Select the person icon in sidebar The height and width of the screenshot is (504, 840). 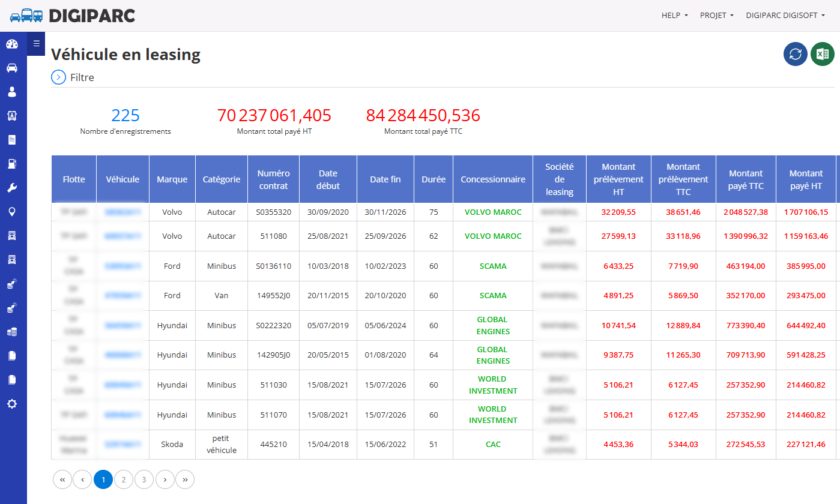click(12, 92)
